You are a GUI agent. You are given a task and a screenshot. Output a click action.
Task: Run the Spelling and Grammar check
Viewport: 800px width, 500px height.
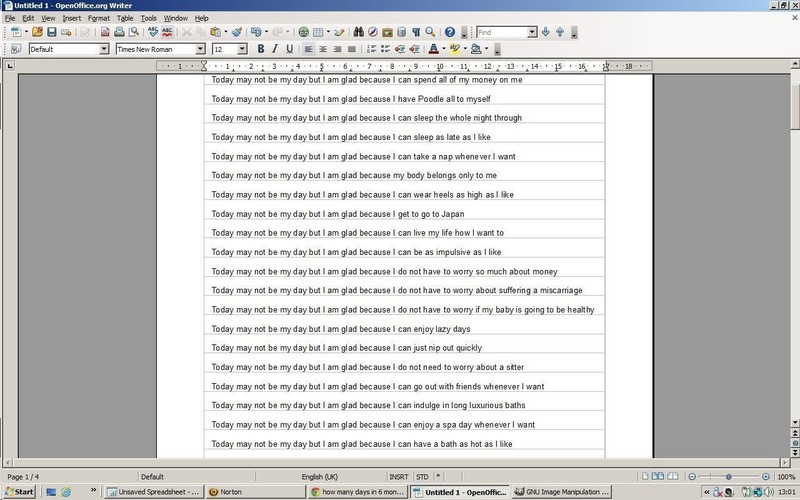(153, 32)
